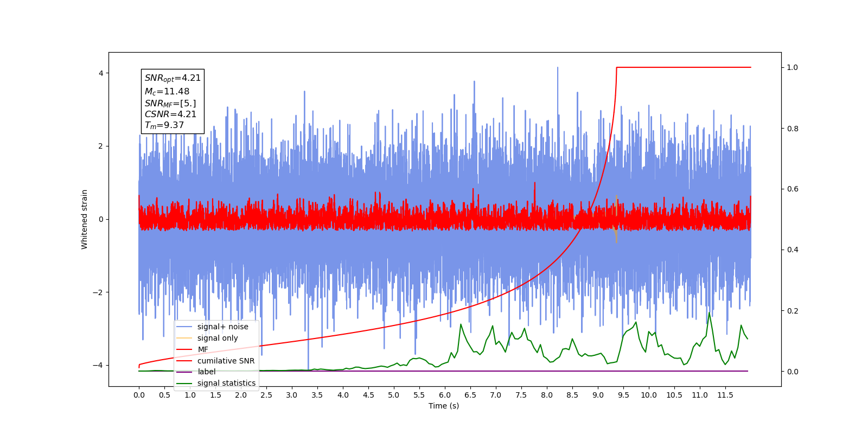Screen dimensions: 868x434
Task: Click the x-axis tick label 5.0
Action: point(394,395)
